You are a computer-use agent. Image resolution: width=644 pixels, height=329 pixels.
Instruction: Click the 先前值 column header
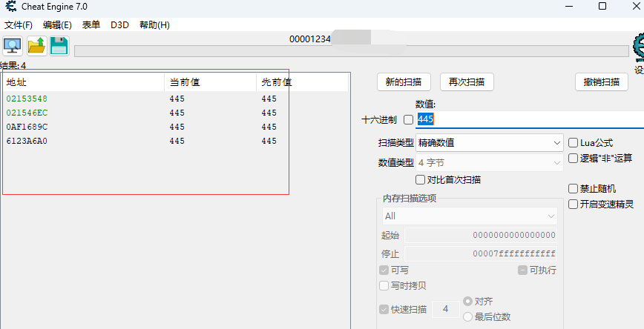tap(302, 82)
